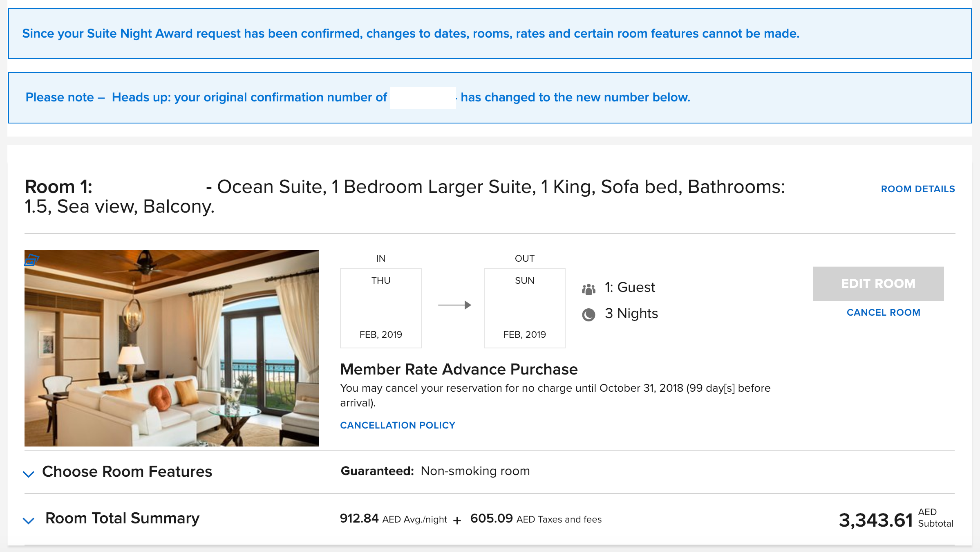Viewport: 980px width, 552px height.
Task: Expand the Room Total Summary chevron
Action: tap(29, 521)
